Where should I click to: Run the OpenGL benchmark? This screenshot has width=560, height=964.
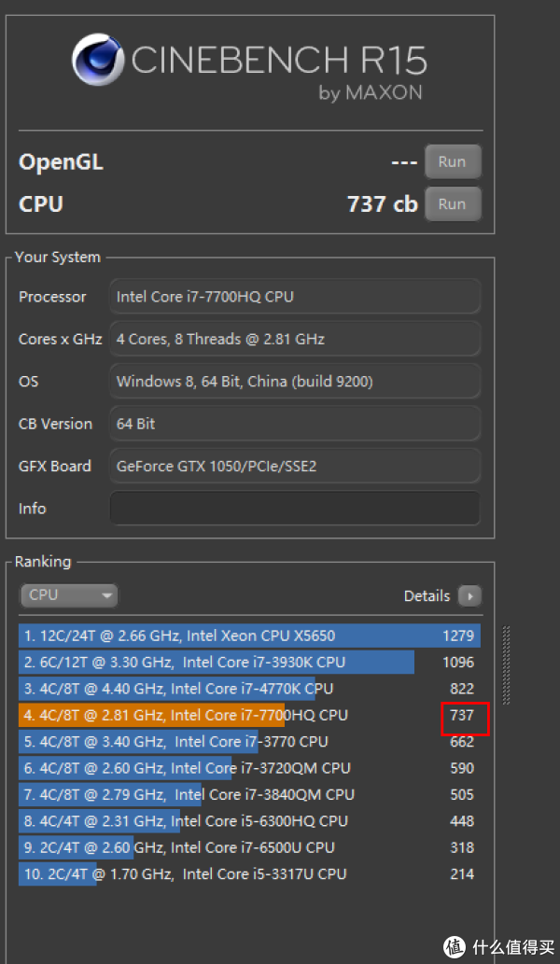(x=453, y=161)
